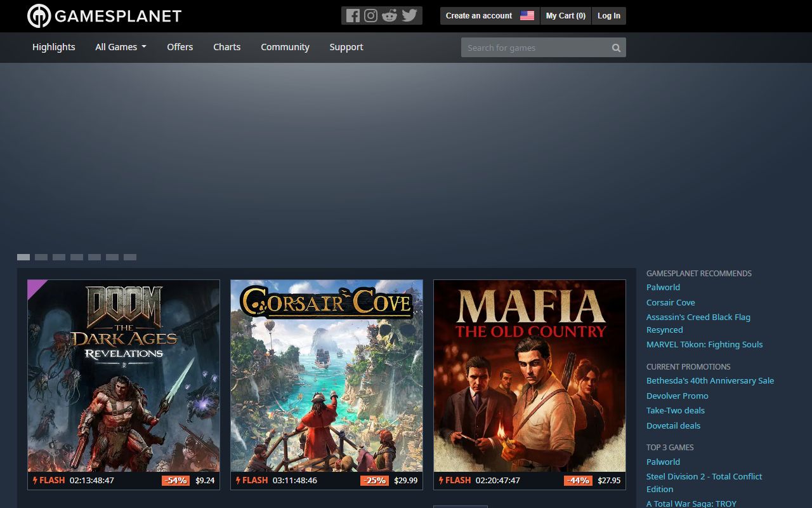Open the Gamesplanet Twitter icon
Viewport: 812px width, 508px height.
tap(410, 16)
